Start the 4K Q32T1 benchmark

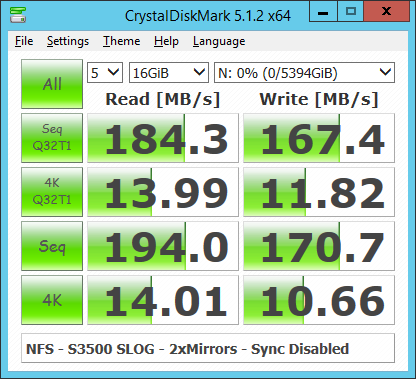click(52, 192)
